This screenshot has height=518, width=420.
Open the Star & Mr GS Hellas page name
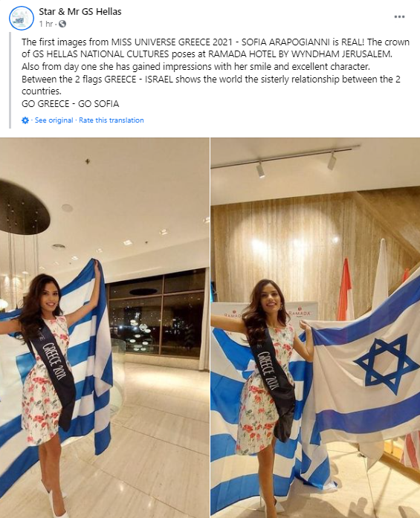point(80,12)
